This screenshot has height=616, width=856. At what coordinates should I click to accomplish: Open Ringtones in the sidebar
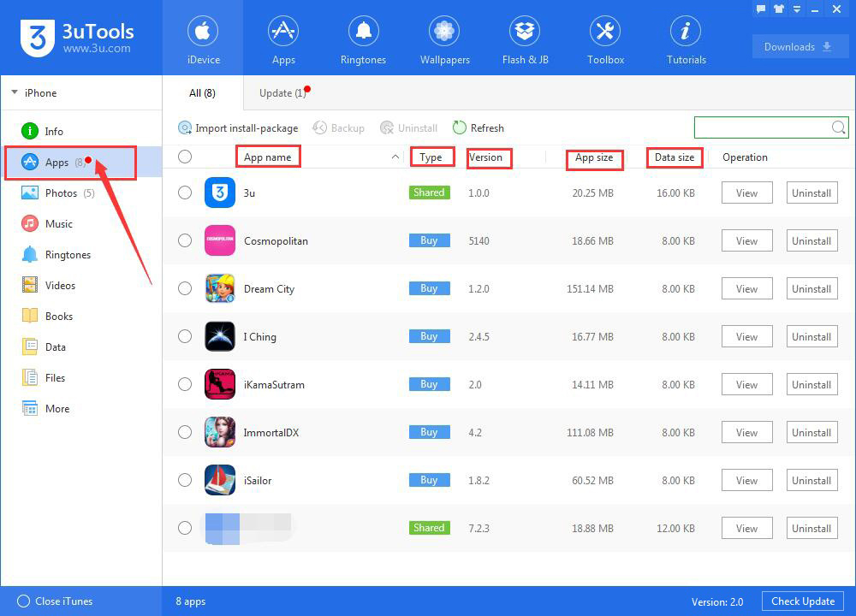coord(80,255)
